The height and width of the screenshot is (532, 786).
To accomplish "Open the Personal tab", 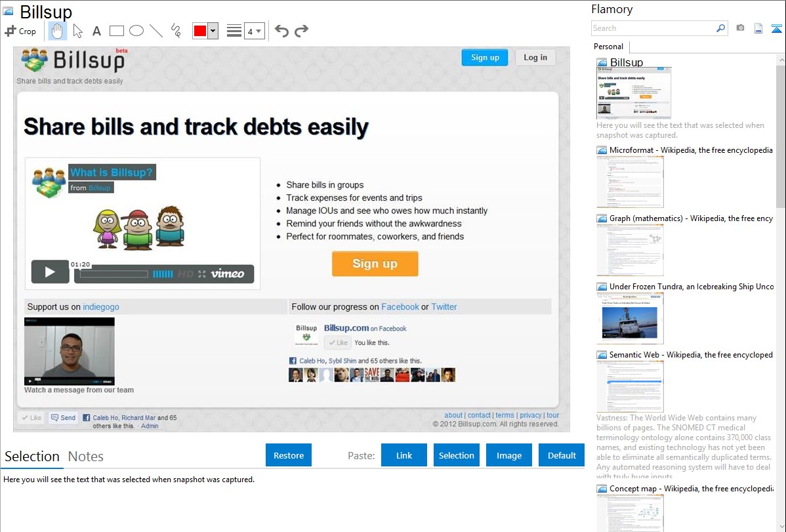I will pyautogui.click(x=609, y=46).
